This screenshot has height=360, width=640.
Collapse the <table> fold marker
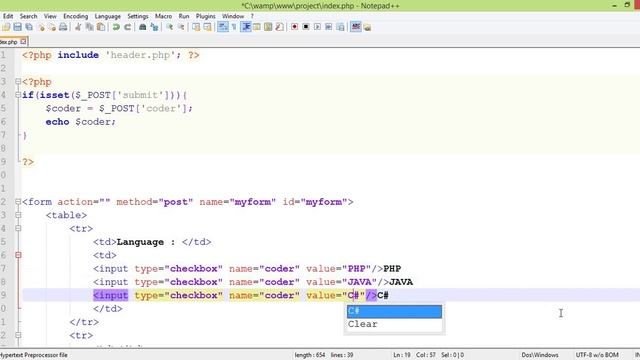click(x=18, y=215)
